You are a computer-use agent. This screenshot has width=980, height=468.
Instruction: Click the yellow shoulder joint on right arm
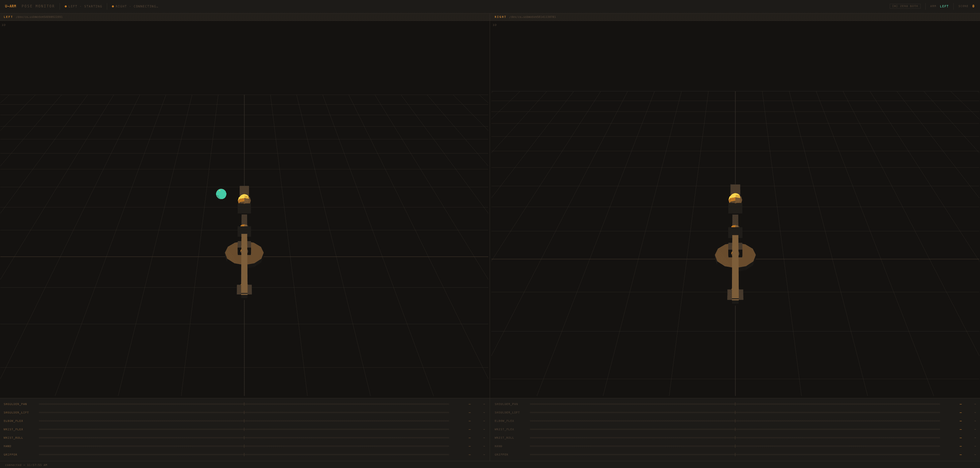(x=735, y=198)
